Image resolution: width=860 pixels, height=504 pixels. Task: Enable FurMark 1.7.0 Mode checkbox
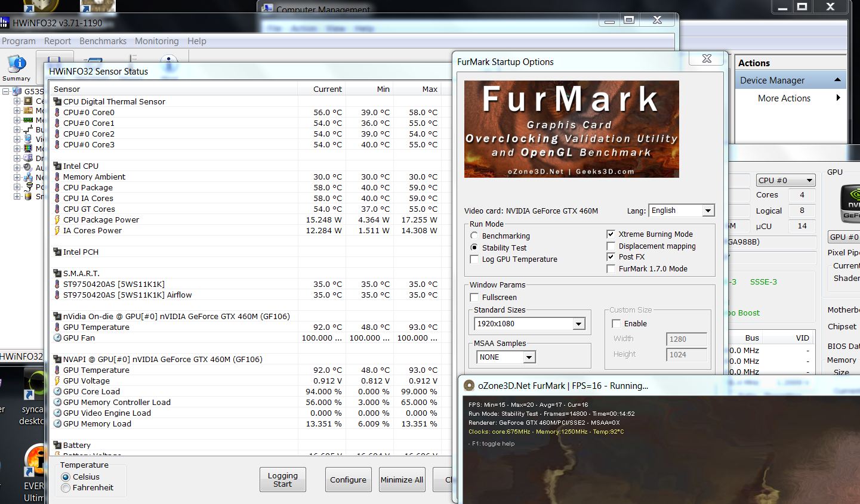coord(611,269)
